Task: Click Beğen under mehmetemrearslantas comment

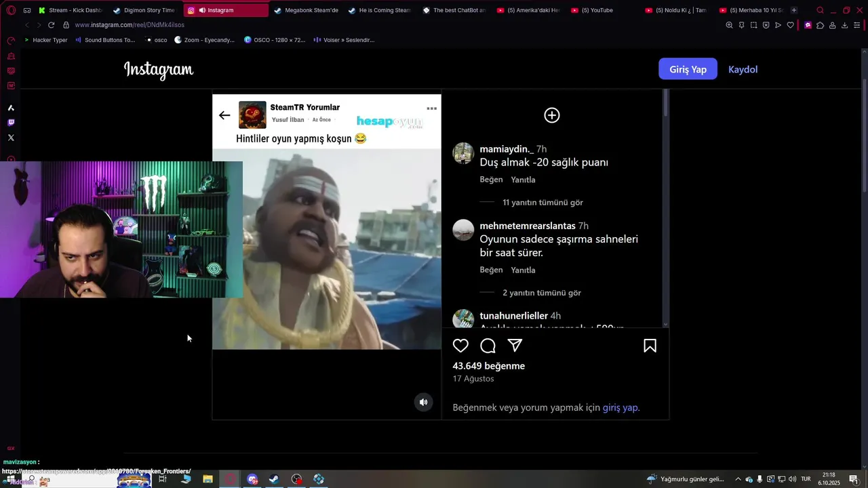Action: (491, 270)
